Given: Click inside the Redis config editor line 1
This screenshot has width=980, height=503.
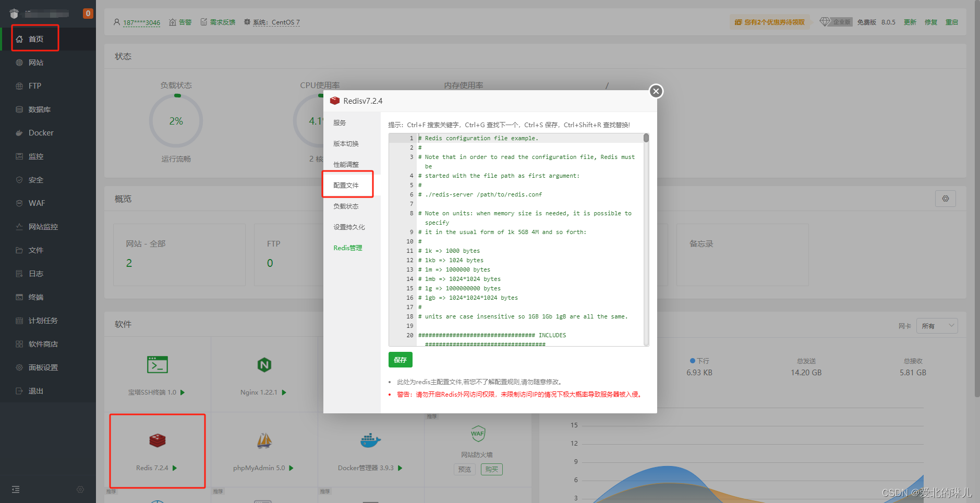Looking at the screenshot, I should (x=529, y=138).
